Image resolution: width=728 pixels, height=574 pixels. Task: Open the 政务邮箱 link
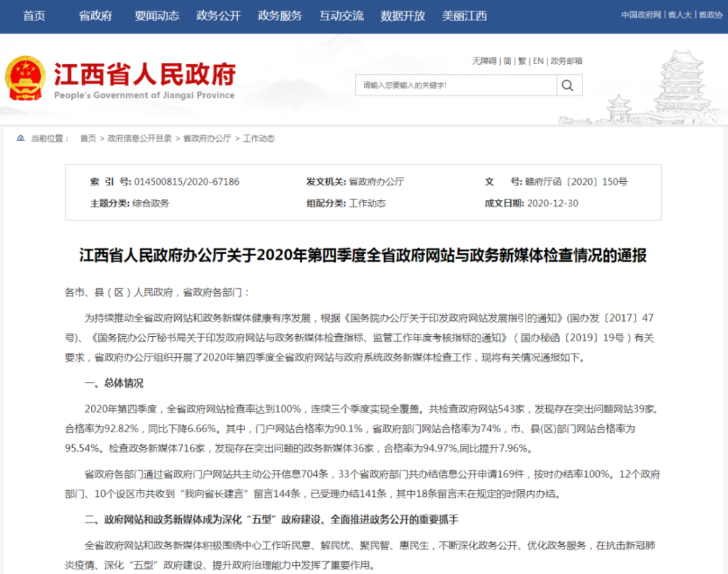point(566,61)
